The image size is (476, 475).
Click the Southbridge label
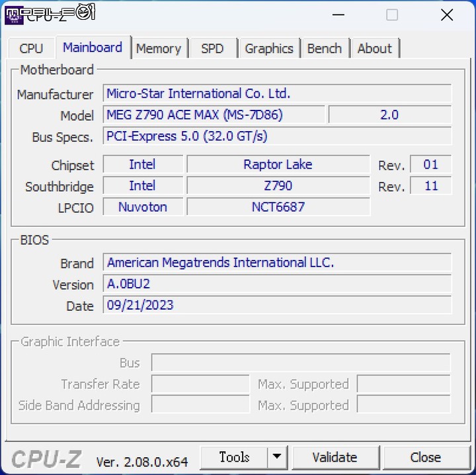tap(59, 187)
